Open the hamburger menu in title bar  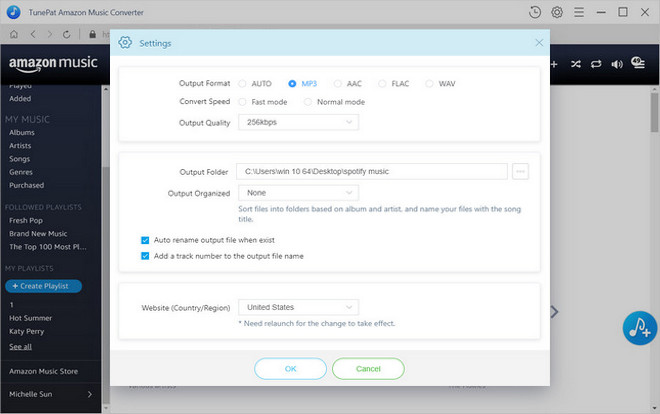580,12
